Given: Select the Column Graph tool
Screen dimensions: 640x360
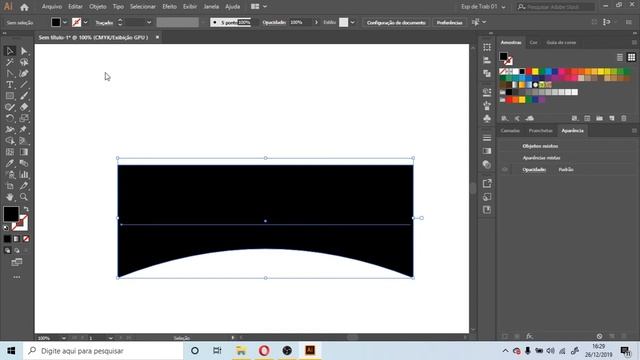Looking at the screenshot, I should point(24,175).
